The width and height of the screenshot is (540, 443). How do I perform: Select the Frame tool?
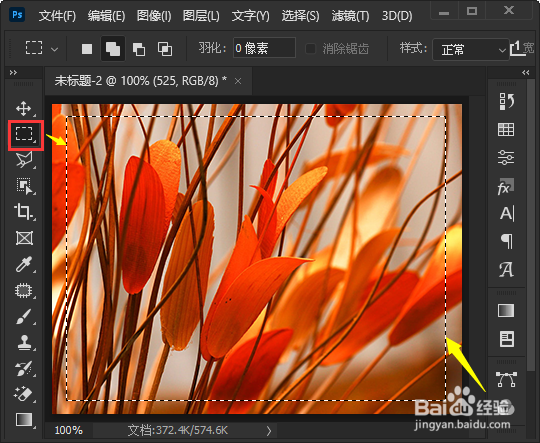pyautogui.click(x=24, y=238)
